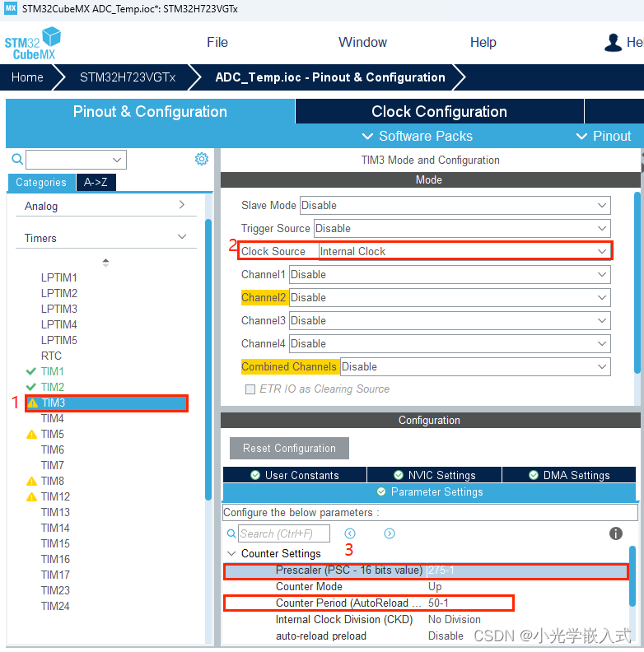The height and width of the screenshot is (652, 644).
Task: Open the Trigger Source dropdown
Action: click(x=462, y=228)
